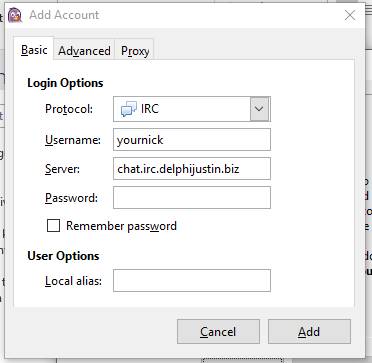
Task: Click the Local alias input box
Action: tap(192, 281)
